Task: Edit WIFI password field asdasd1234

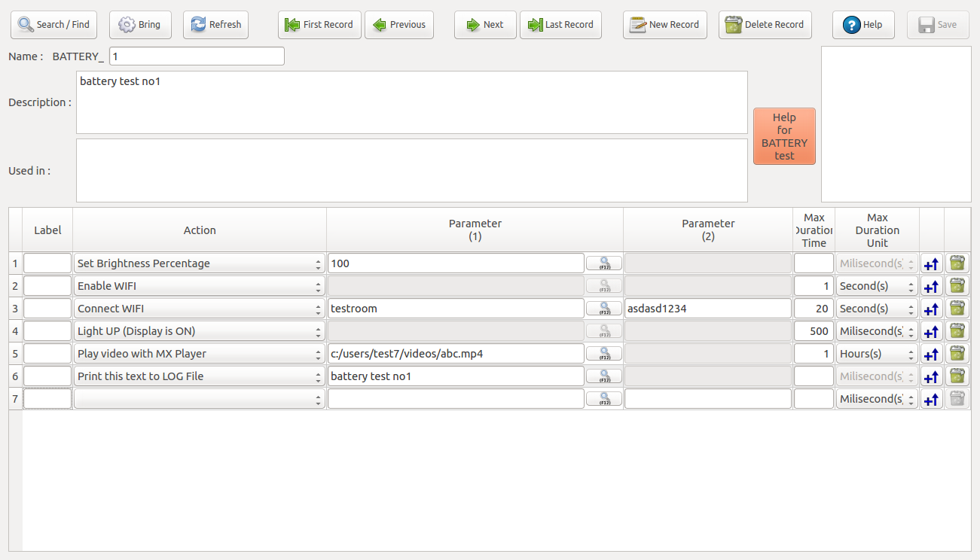Action: pyautogui.click(x=708, y=309)
